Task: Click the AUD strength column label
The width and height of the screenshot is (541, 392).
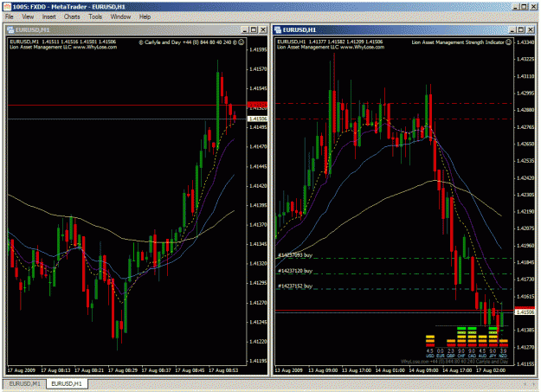Action: (x=482, y=356)
